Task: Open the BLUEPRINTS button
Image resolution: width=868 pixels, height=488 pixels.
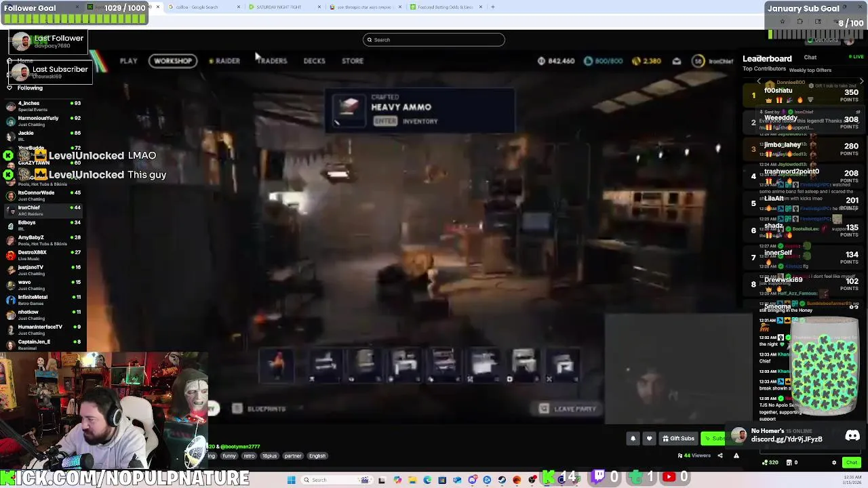Action: click(x=260, y=409)
